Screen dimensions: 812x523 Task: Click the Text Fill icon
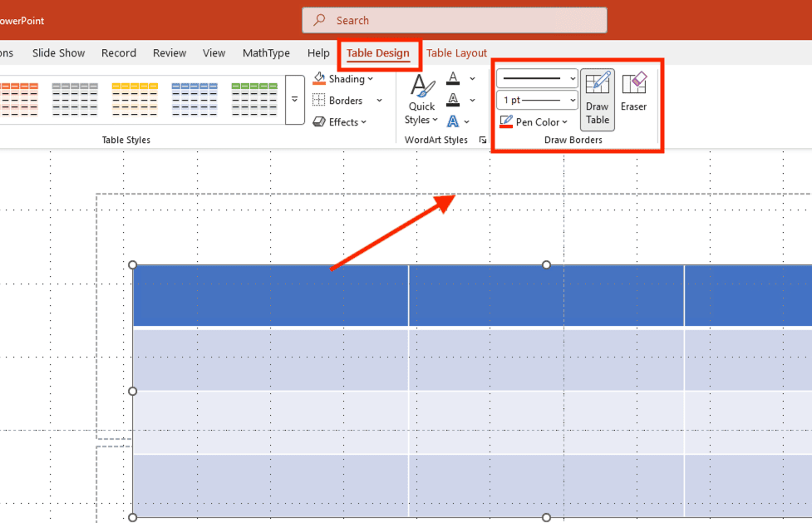[453, 78]
